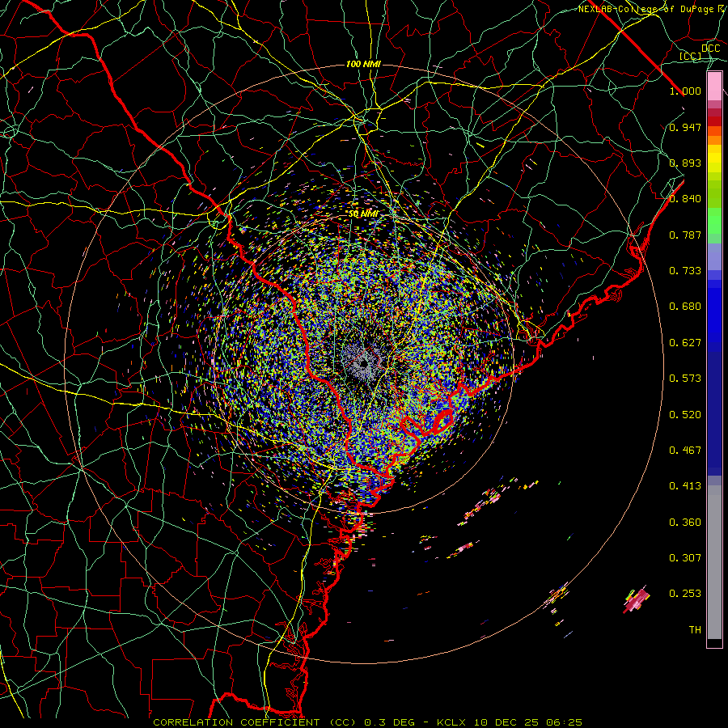Click the "TH" threshold label in legend
The width and height of the screenshot is (728, 728).
695,630
